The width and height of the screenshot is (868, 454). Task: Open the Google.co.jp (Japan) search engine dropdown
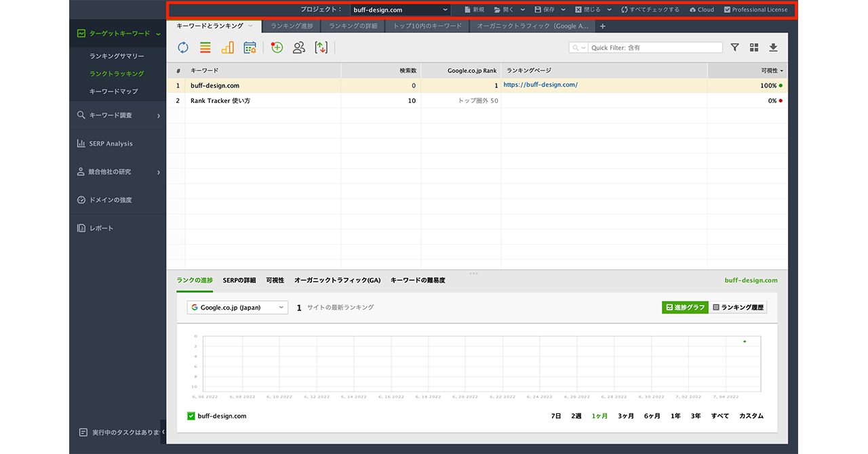(237, 308)
